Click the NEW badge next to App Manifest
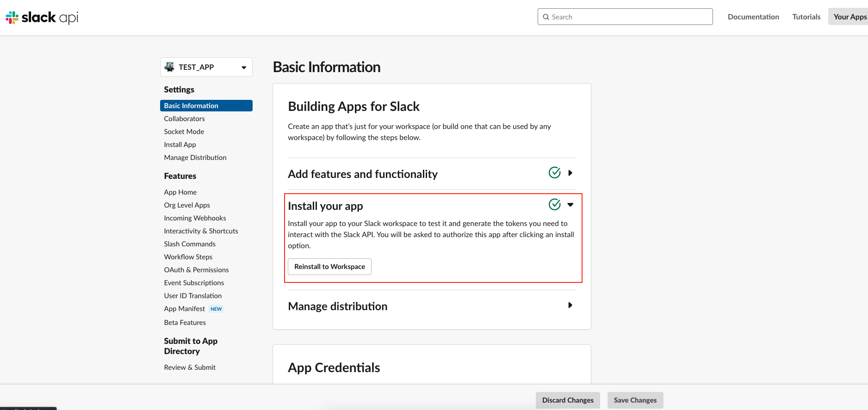The width and height of the screenshot is (868, 410). pos(216,309)
